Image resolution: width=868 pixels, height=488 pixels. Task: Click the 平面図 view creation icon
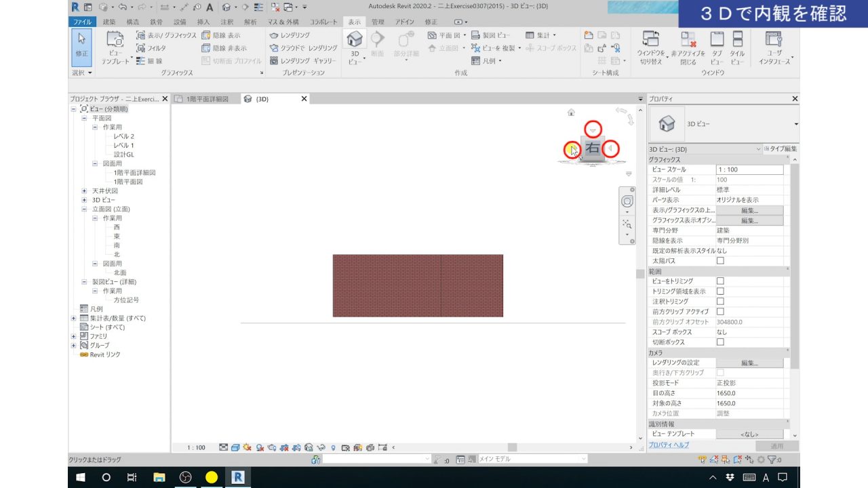[x=431, y=35]
